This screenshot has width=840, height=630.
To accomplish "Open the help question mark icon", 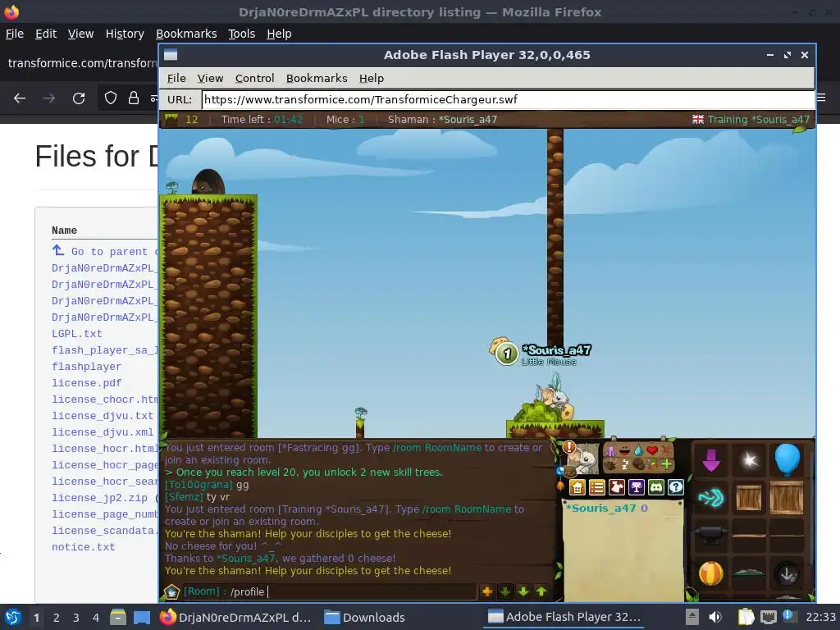I will pyautogui.click(x=676, y=487).
